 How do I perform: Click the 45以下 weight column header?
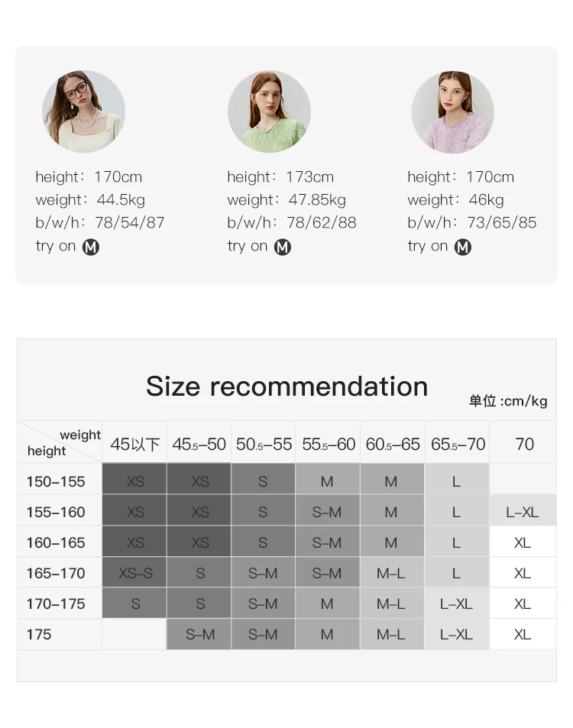[134, 444]
